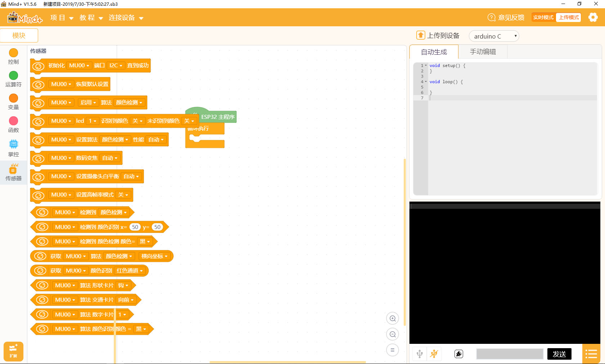Open 性能 自动 dropdown on 设置算法 block
The width and height of the screenshot is (605, 364).
156,140
